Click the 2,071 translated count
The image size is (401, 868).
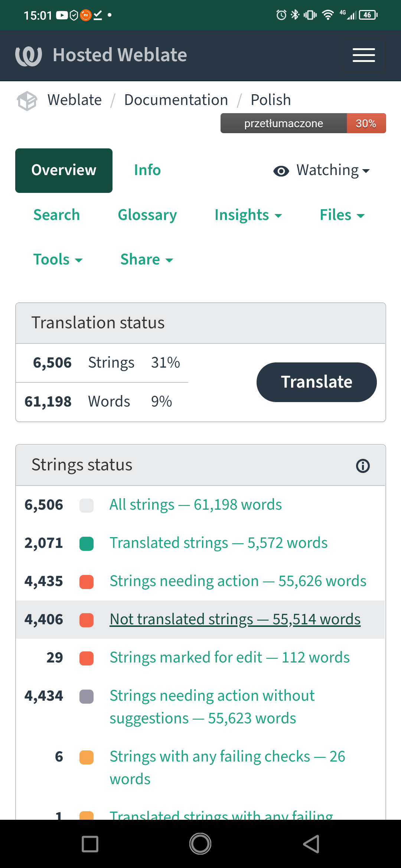(43, 543)
